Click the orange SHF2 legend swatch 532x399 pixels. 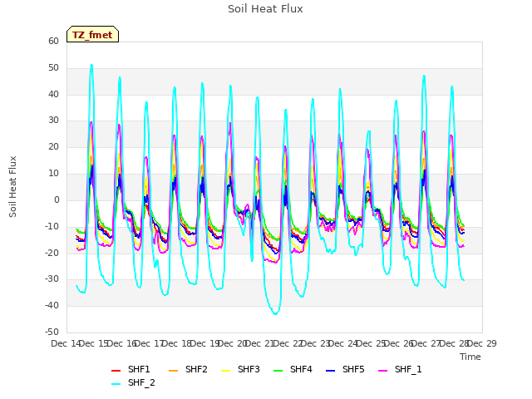tap(173, 371)
